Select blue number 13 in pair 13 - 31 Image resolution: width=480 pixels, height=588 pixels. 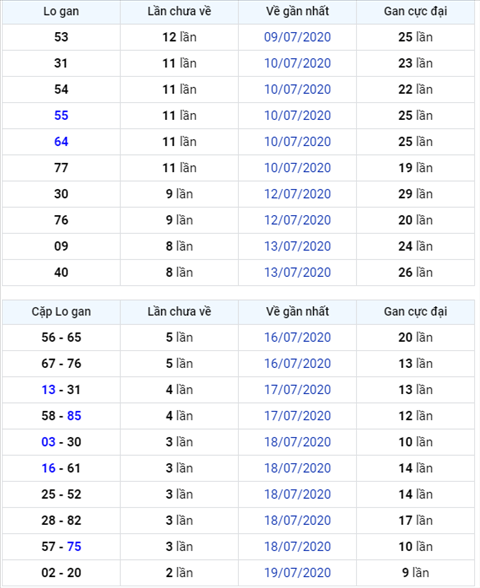pyautogui.click(x=48, y=390)
